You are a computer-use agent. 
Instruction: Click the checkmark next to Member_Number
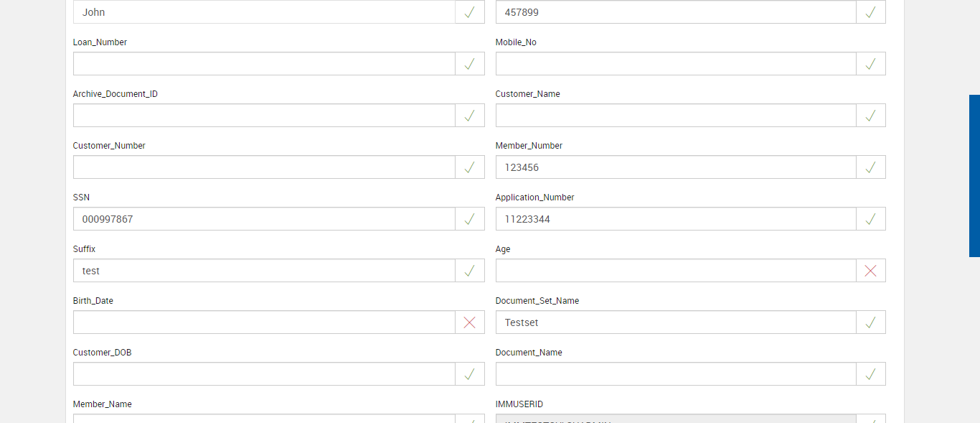(870, 167)
